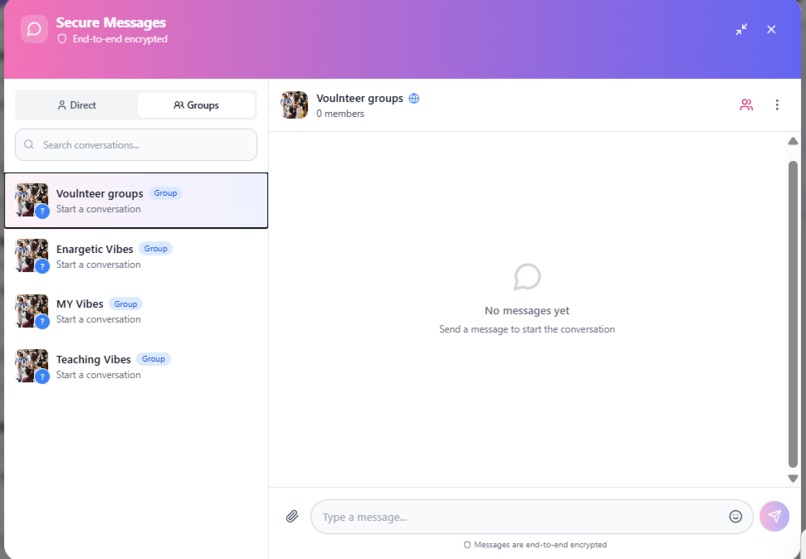Click the question badge on MY Vibes avatar
Screen dimensions: 806x559
pos(42,321)
